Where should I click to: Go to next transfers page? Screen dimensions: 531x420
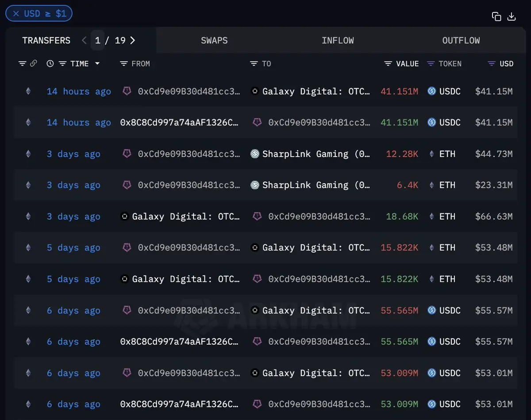point(132,40)
